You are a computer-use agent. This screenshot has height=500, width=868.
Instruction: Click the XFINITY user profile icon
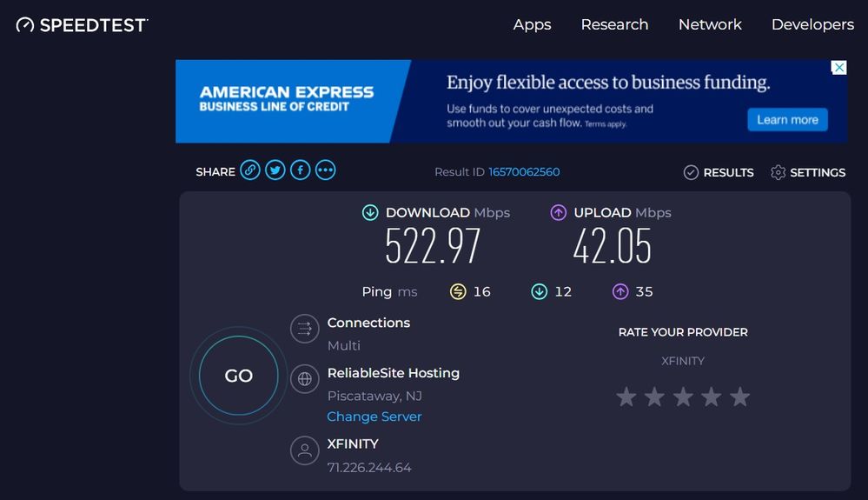tap(304, 450)
